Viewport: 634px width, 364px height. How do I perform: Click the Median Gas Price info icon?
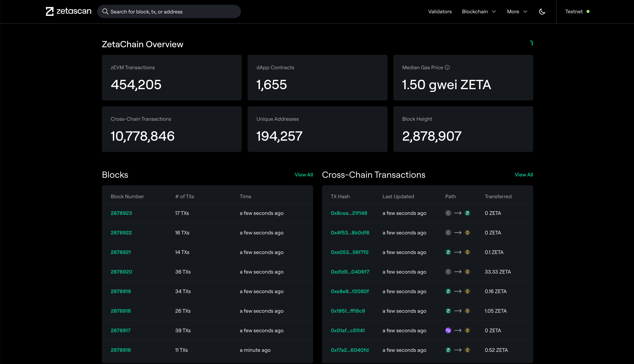(447, 68)
